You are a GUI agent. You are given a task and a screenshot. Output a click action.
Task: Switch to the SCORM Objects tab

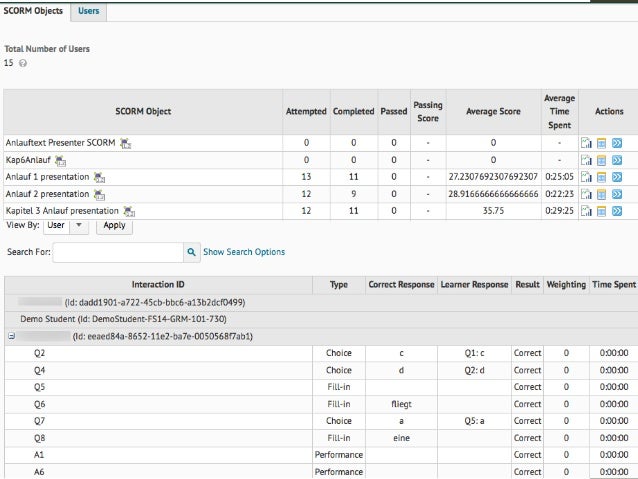[x=33, y=11]
